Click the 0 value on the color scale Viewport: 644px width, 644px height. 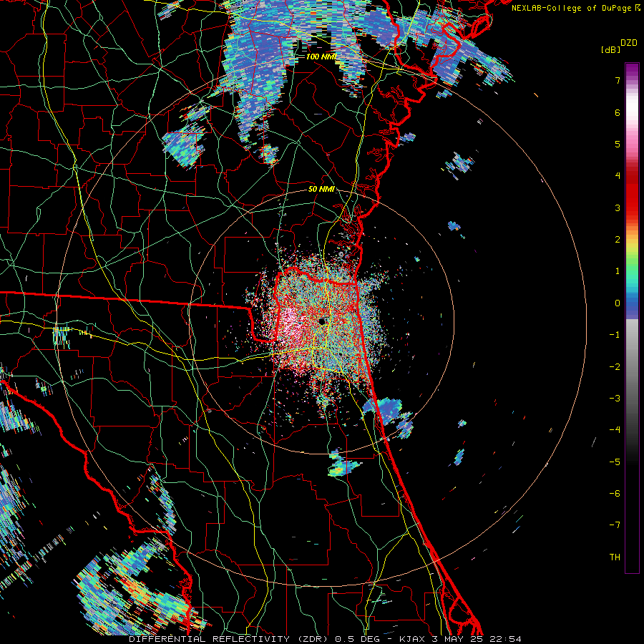(618, 303)
